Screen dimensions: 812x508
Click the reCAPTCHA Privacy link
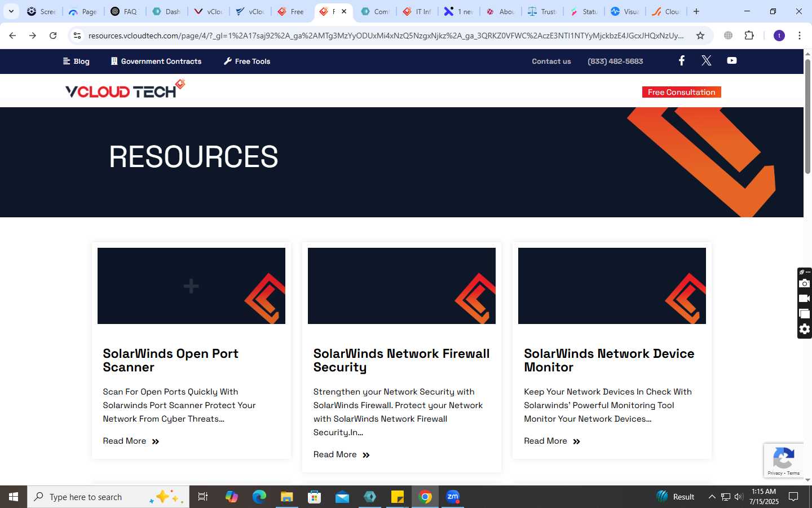click(774, 473)
